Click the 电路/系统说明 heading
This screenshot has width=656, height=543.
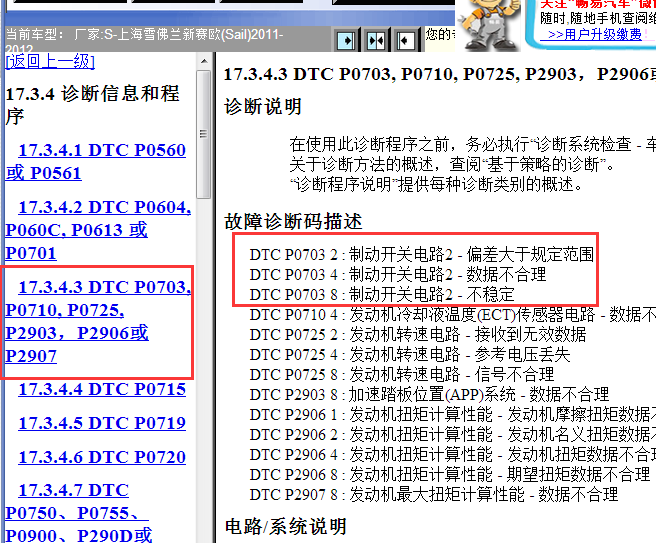tap(286, 526)
